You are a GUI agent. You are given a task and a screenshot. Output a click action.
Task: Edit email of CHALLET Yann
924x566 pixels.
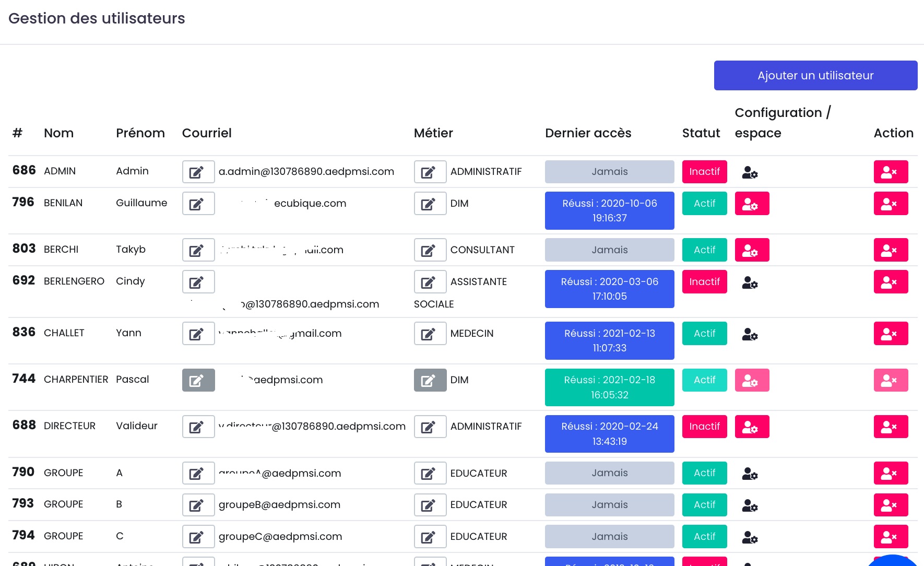click(x=198, y=334)
